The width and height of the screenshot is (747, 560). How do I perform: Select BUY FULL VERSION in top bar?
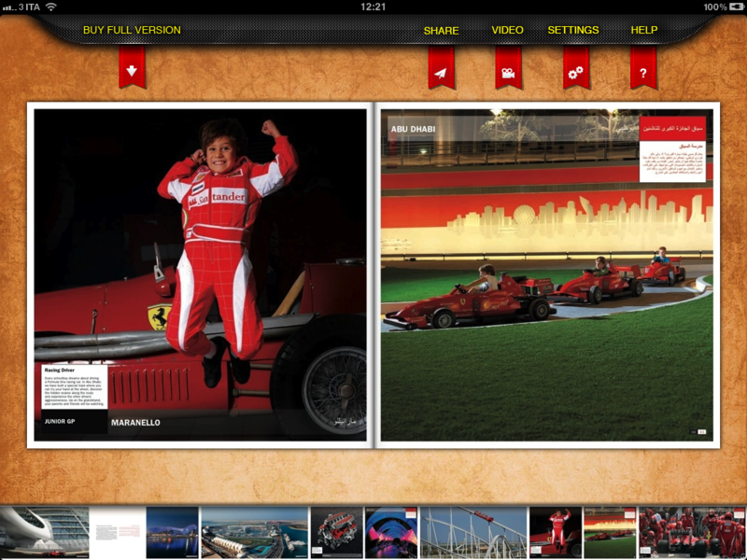(x=132, y=30)
